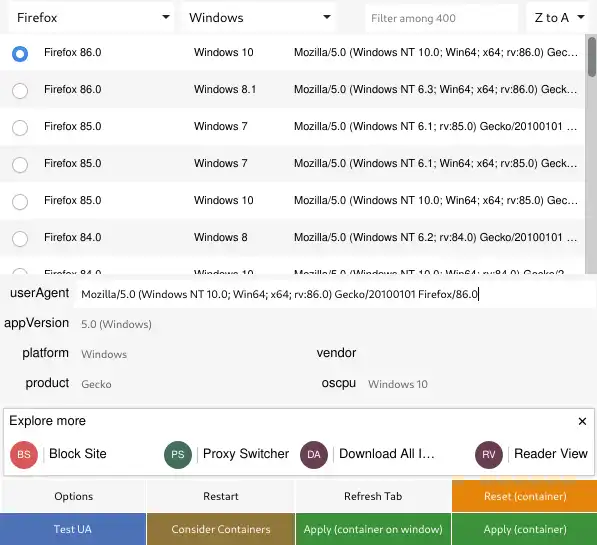Click the appVersion field
The height and width of the screenshot is (545, 597).
(x=335, y=324)
